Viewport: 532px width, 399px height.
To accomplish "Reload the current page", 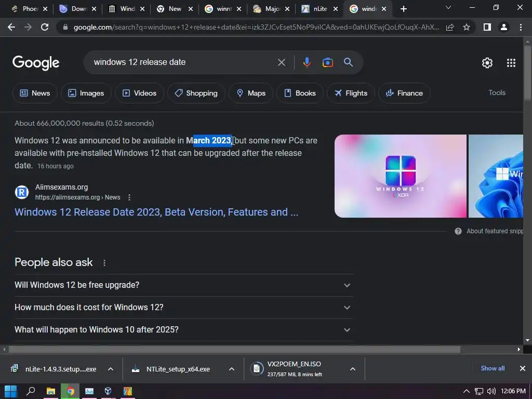I will click(45, 27).
